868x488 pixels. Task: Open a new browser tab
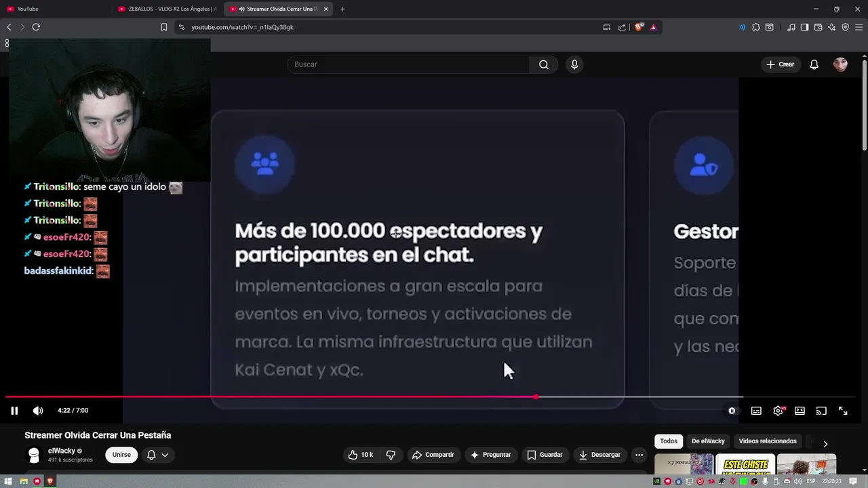point(342,9)
